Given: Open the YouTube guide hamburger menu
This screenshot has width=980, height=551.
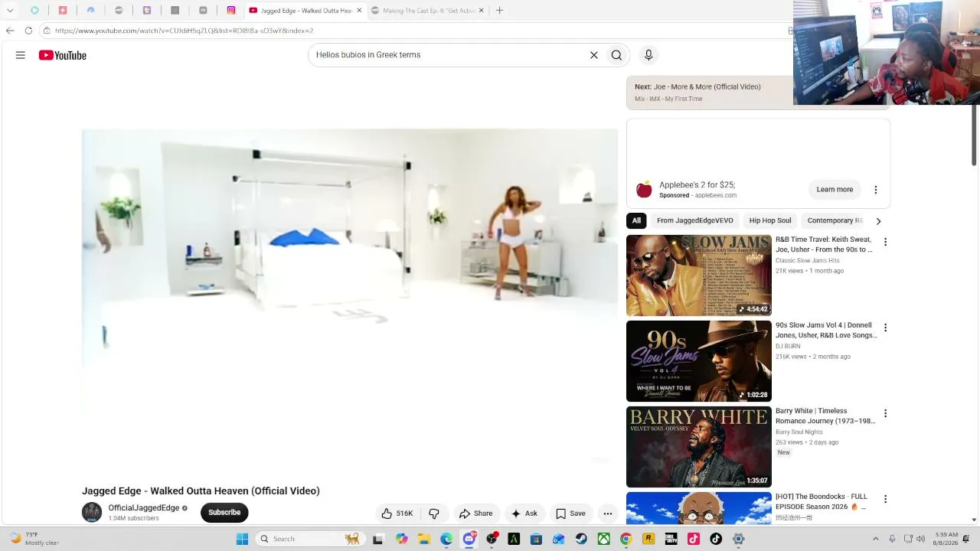Looking at the screenshot, I should click(21, 55).
